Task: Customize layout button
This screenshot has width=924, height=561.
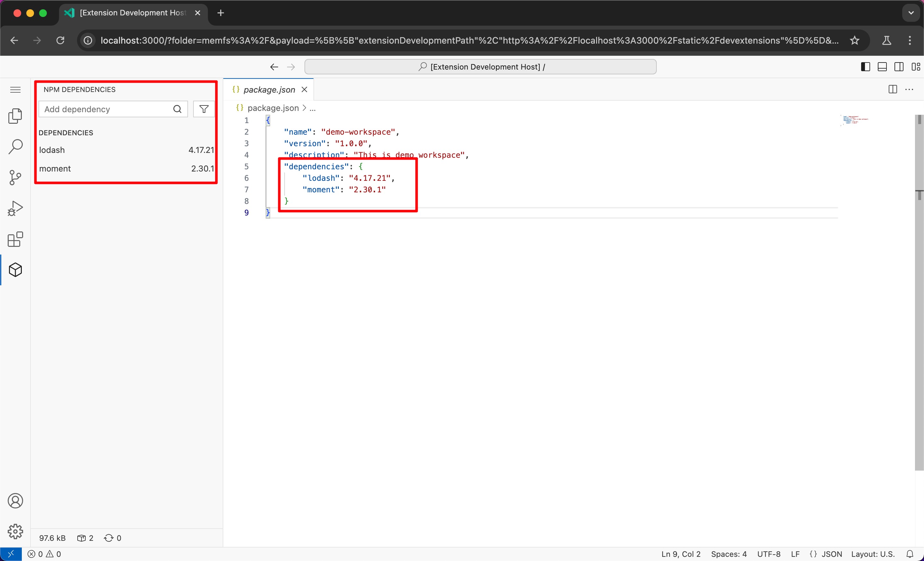Action: pyautogui.click(x=916, y=67)
